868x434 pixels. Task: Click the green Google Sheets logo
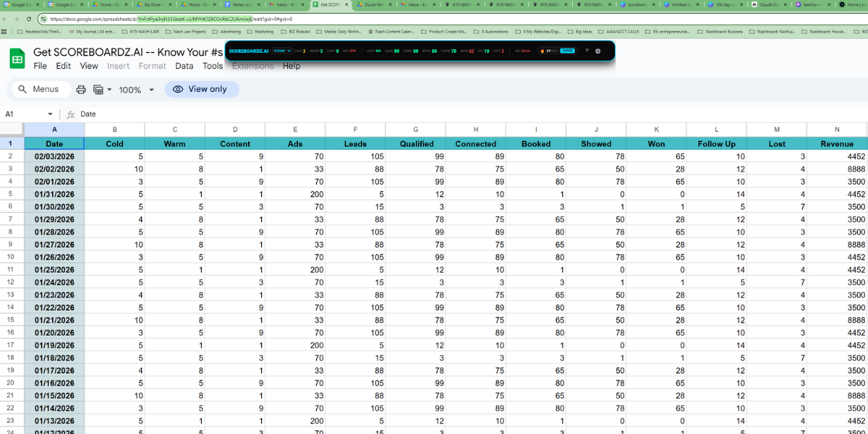pos(16,59)
